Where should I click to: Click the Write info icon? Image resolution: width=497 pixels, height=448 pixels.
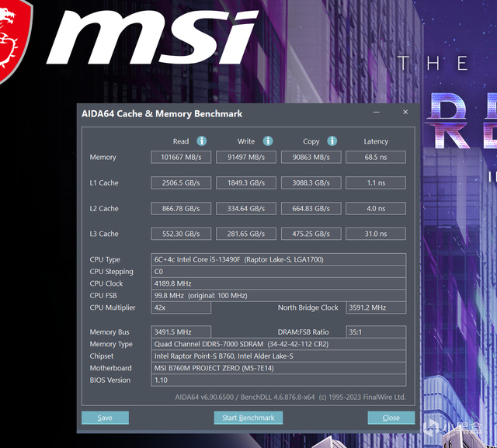tap(268, 141)
